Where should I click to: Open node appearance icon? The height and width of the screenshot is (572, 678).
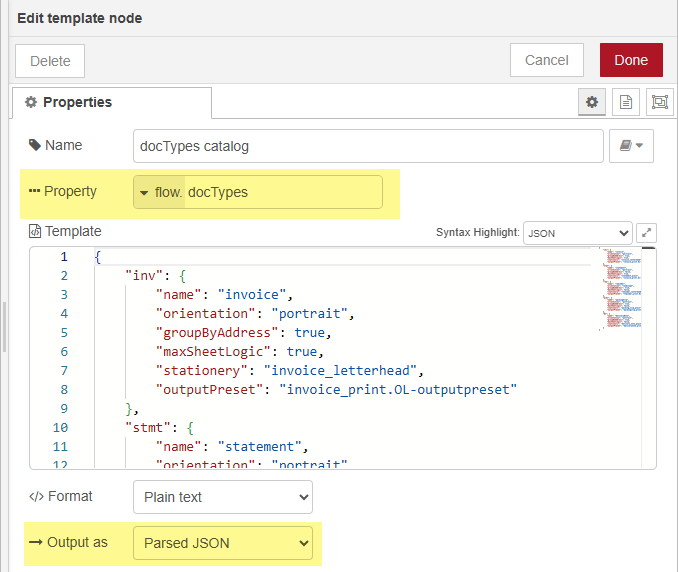click(x=659, y=102)
